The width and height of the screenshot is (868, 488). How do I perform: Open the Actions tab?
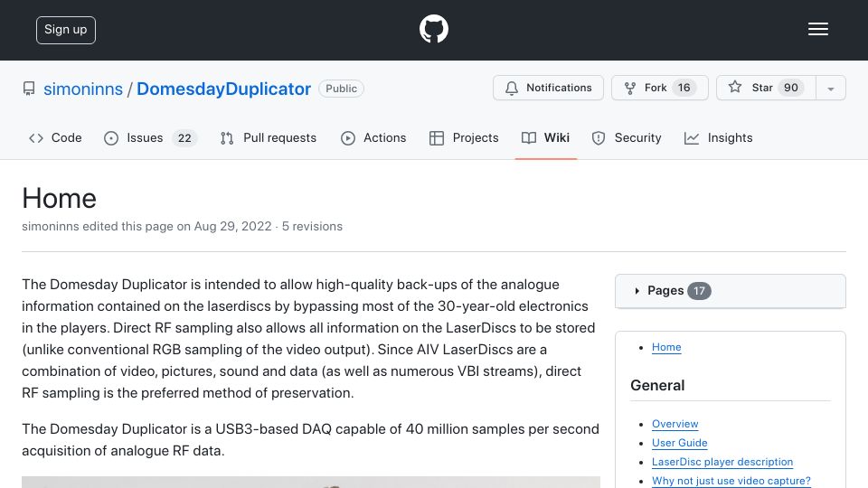tap(373, 137)
